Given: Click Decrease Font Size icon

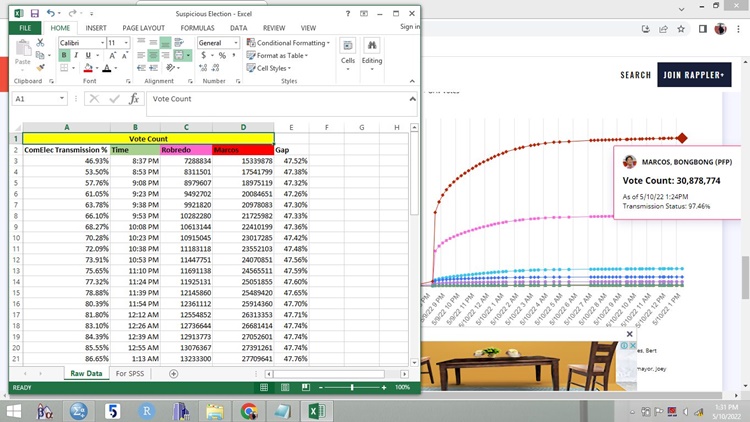Looking at the screenshot, I should pyautogui.click(x=124, y=56).
